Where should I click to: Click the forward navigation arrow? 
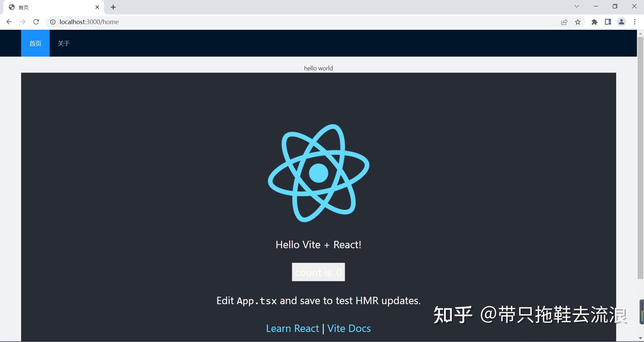coord(22,22)
